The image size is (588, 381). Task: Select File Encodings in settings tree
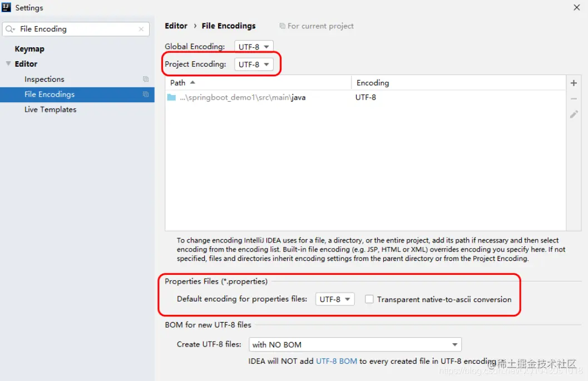click(x=77, y=95)
